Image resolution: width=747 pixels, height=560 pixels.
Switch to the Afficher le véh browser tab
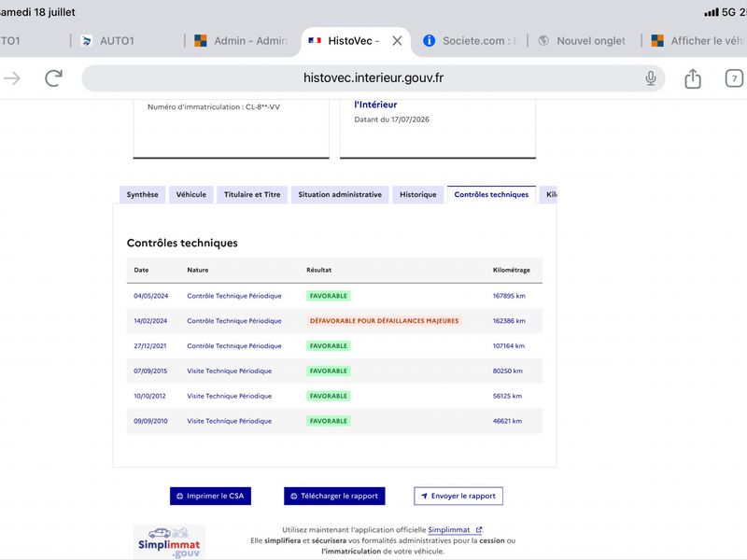[x=696, y=41]
